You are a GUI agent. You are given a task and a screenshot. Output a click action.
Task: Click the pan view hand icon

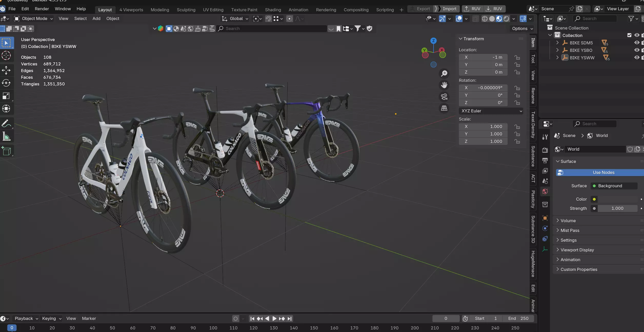444,85
